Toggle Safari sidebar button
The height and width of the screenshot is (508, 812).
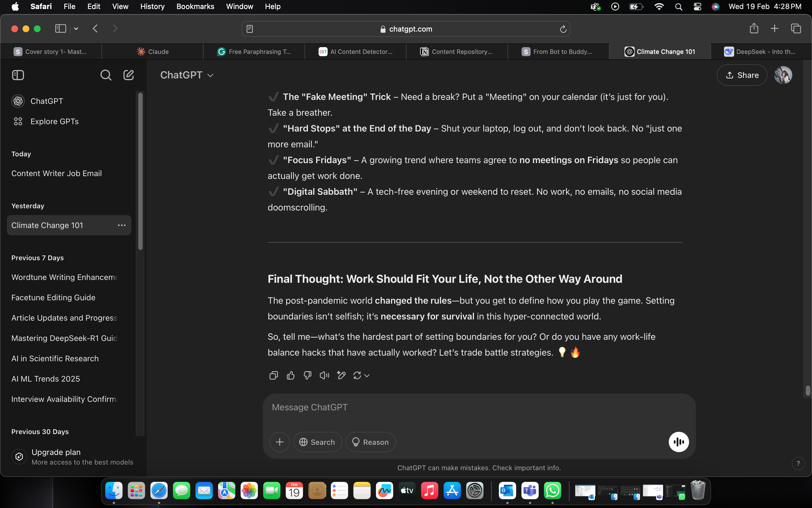tap(60, 29)
